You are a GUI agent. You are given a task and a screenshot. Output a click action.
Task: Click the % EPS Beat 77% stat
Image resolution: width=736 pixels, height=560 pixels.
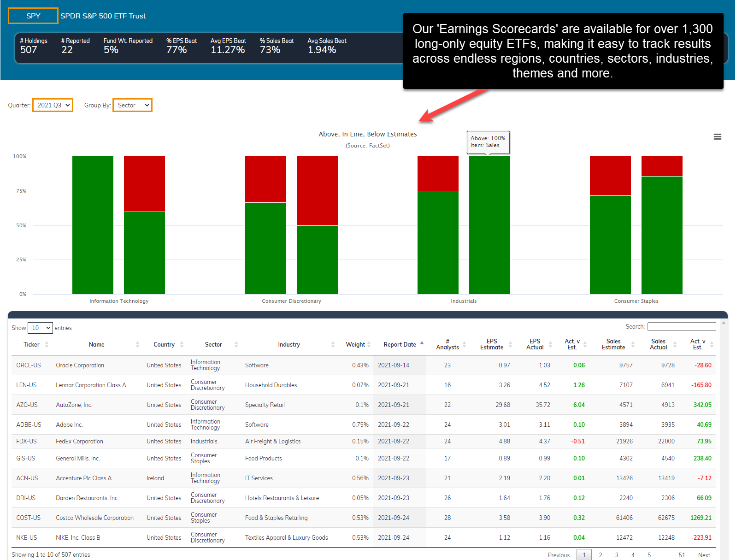pos(182,46)
